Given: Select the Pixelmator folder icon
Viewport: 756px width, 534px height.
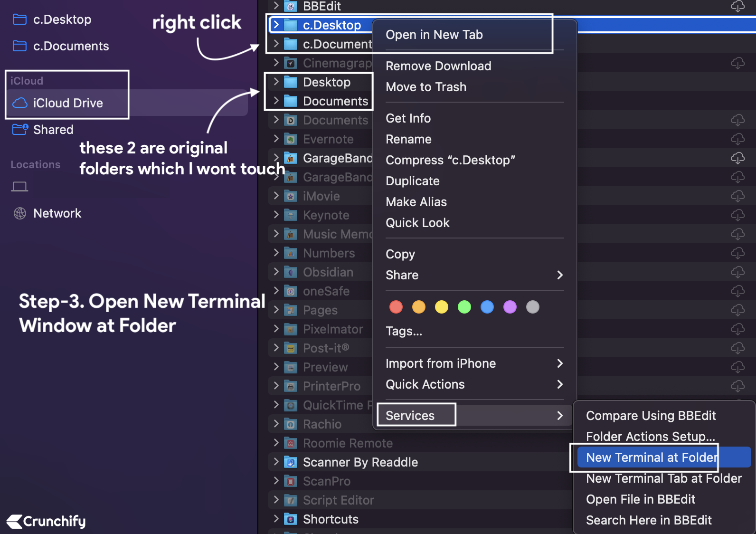Looking at the screenshot, I should (290, 329).
